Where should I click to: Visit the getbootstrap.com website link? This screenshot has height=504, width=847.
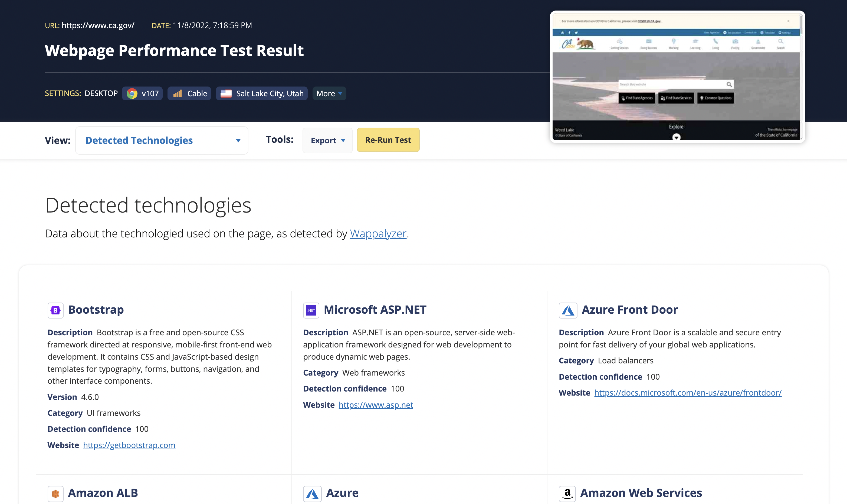point(129,445)
